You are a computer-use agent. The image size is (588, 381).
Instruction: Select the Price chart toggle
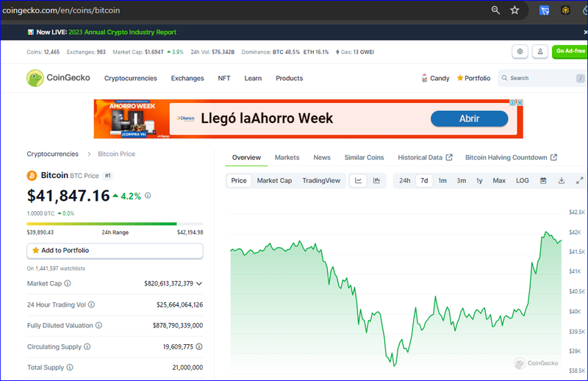point(239,180)
